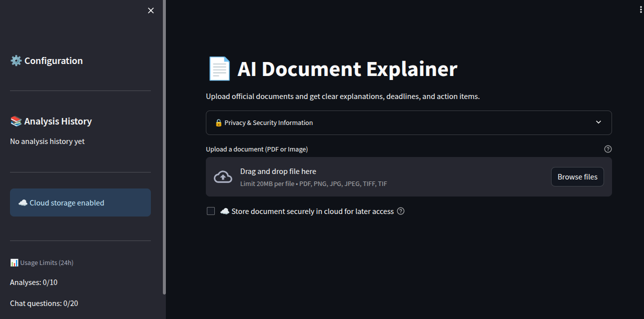
Task: Click the Browse files button
Action: pyautogui.click(x=578, y=177)
